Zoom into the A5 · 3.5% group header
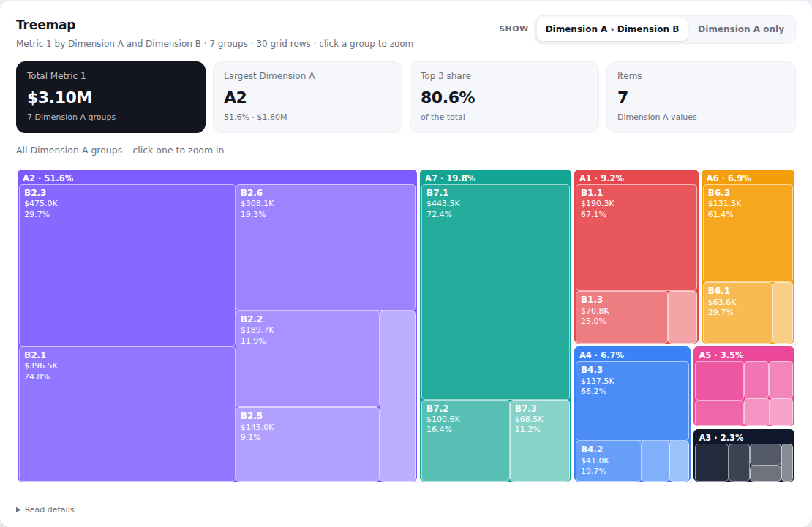Screen dimensions: 812x527 pos(744,355)
